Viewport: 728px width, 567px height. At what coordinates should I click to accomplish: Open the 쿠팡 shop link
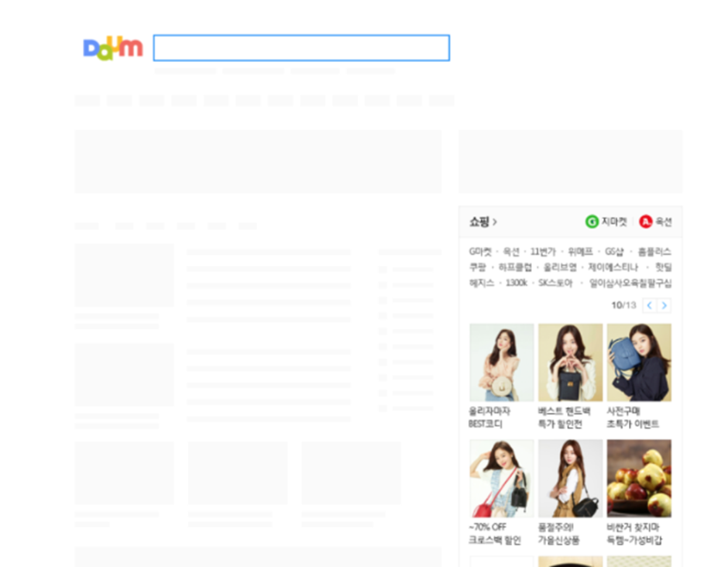pyautogui.click(x=477, y=267)
